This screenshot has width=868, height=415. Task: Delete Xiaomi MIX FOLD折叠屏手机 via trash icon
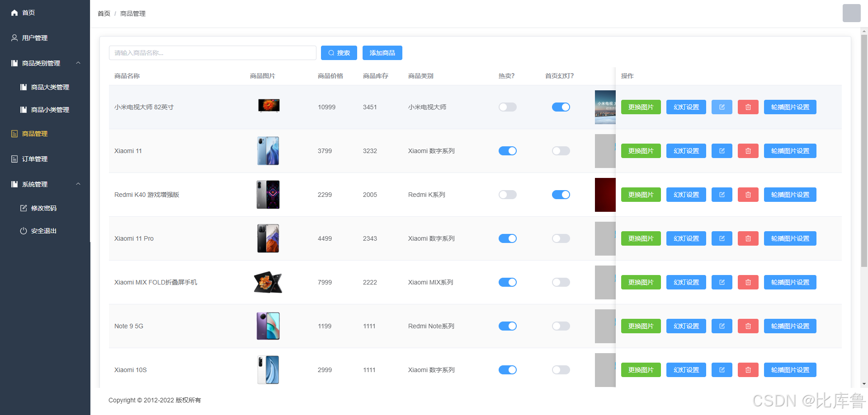[x=748, y=282]
